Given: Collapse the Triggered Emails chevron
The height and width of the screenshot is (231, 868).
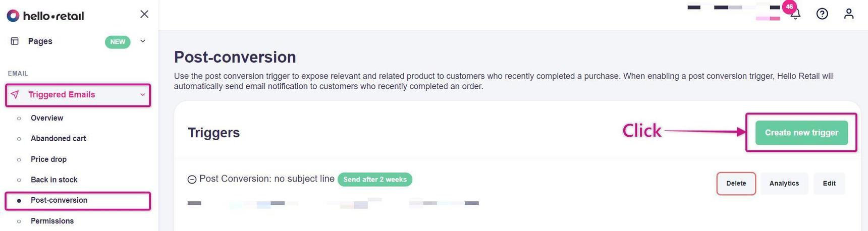Looking at the screenshot, I should (143, 95).
